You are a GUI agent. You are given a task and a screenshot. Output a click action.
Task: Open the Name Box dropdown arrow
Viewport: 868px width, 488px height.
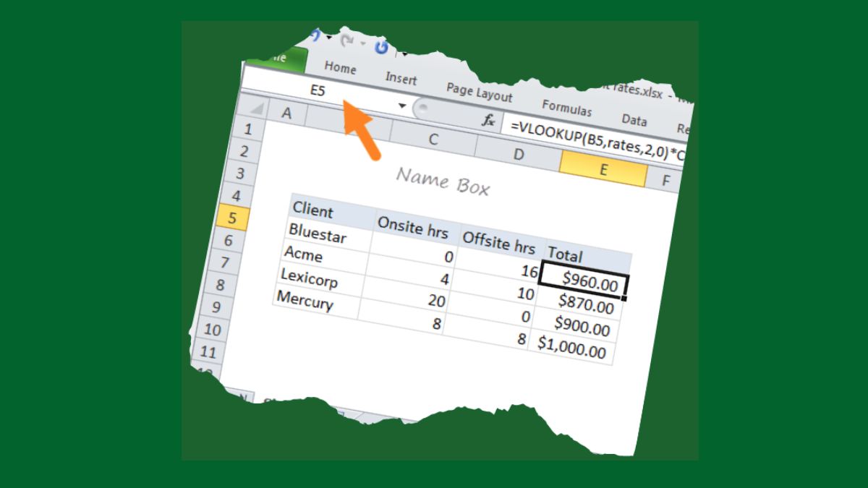401,105
